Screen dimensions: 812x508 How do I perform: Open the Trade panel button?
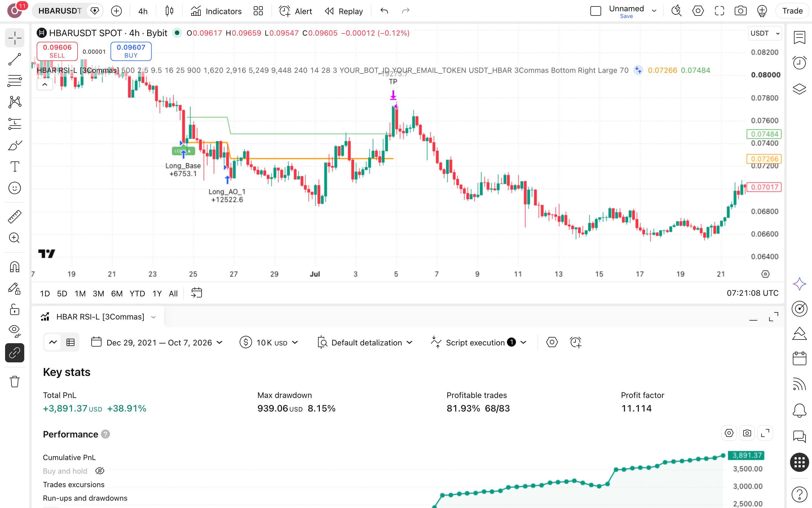click(x=792, y=11)
